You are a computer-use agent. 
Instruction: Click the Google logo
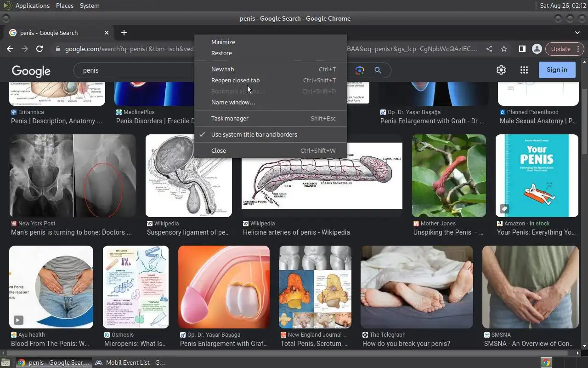[31, 71]
